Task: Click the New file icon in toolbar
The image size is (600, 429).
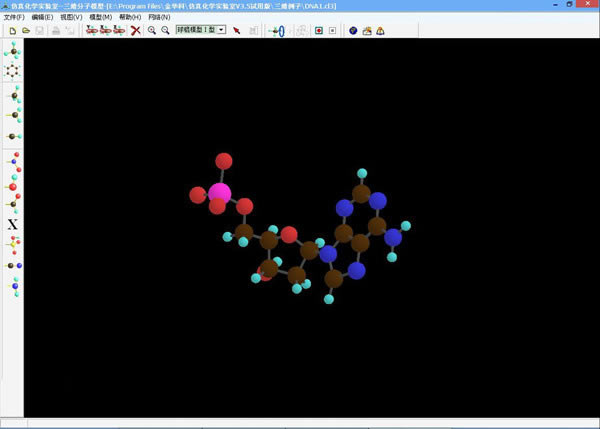Action: click(x=12, y=31)
